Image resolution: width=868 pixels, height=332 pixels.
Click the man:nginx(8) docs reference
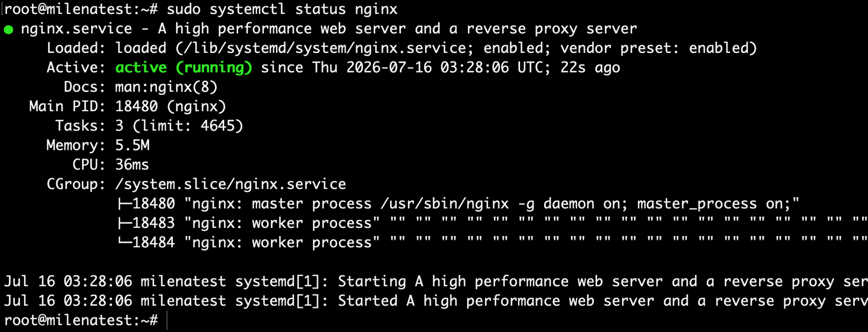pyautogui.click(x=166, y=87)
